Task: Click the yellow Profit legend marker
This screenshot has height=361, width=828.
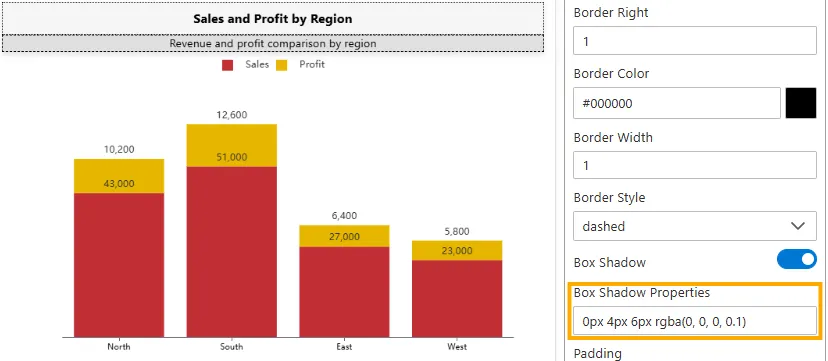Action: click(282, 65)
